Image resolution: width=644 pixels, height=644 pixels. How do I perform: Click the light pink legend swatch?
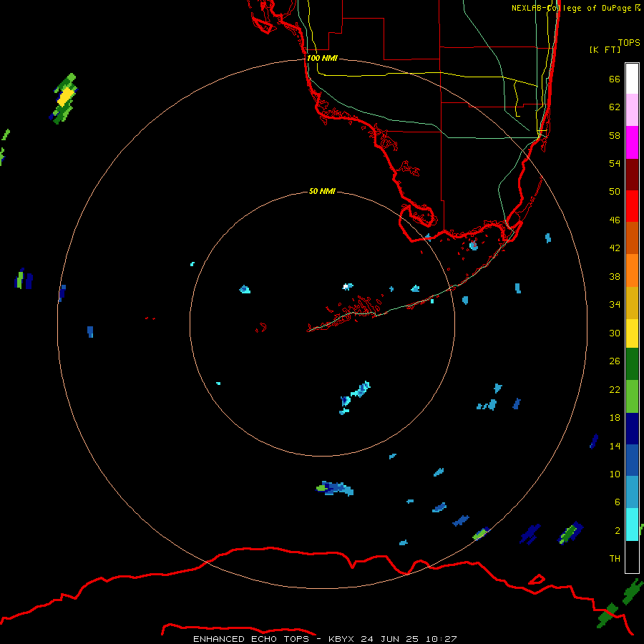pos(632,110)
